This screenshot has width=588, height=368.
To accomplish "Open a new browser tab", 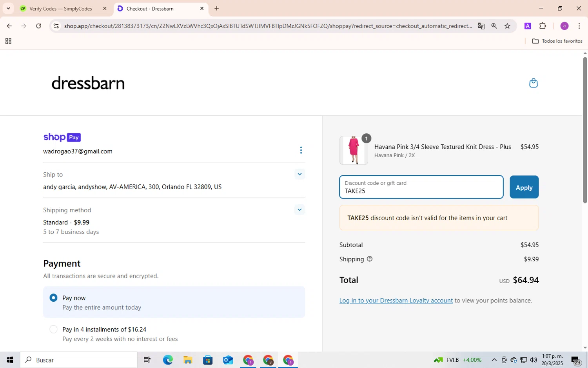I will tap(216, 8).
